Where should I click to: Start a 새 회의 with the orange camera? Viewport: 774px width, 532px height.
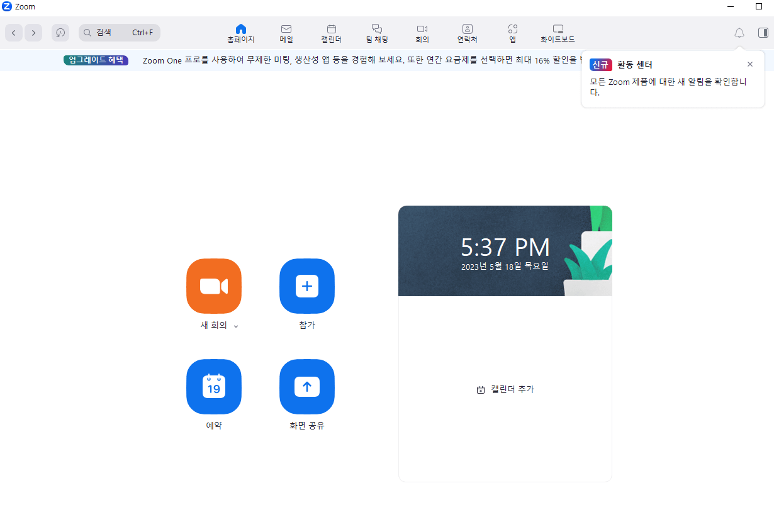[x=214, y=286]
